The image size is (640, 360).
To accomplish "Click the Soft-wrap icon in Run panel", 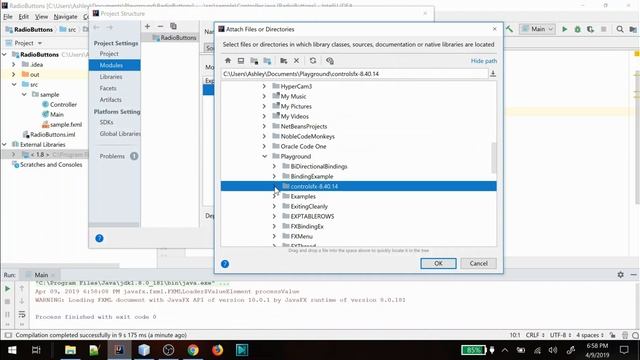I will click(x=22, y=314).
